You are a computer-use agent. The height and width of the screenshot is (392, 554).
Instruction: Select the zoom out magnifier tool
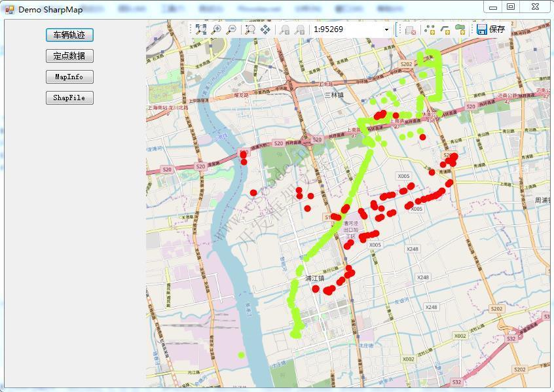click(232, 29)
